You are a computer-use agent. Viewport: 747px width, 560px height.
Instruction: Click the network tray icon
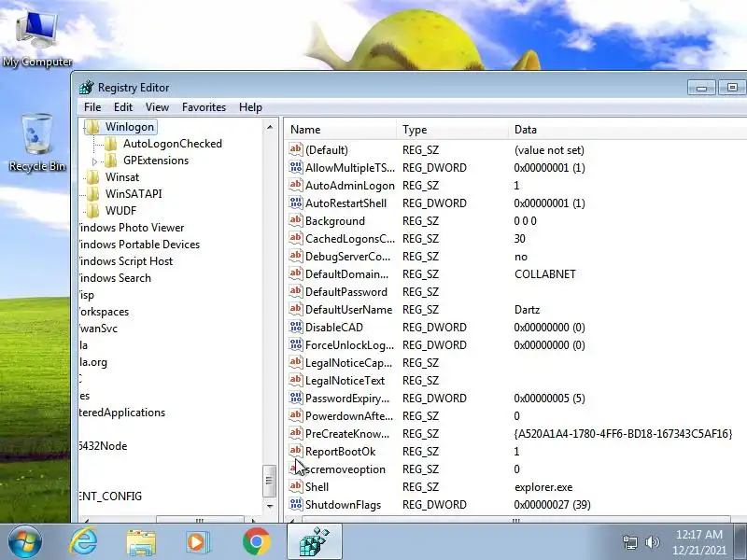629,542
